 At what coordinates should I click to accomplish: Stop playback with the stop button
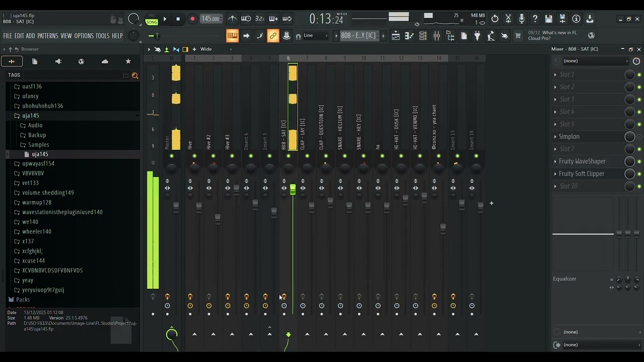coord(178,19)
